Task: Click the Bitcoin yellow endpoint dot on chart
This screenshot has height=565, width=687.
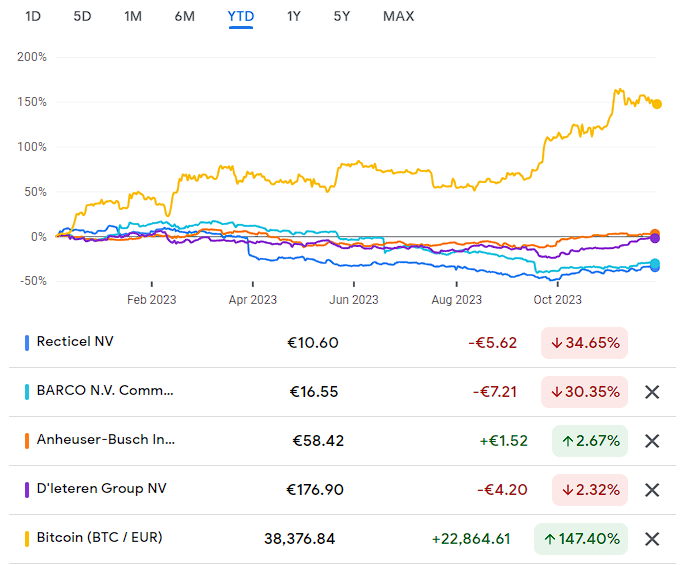Action: [x=657, y=104]
